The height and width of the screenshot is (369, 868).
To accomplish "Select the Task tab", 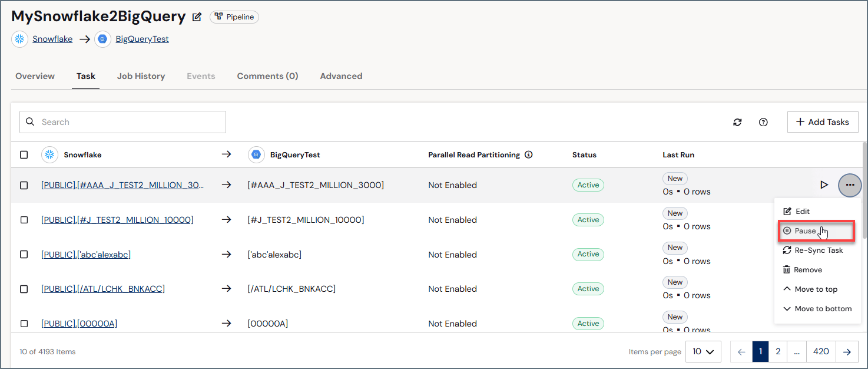I will 86,76.
